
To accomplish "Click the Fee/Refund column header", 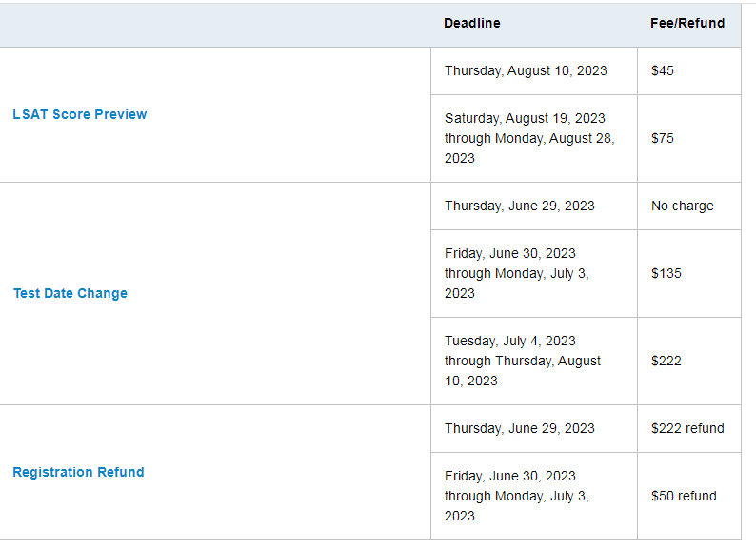I will [x=687, y=23].
